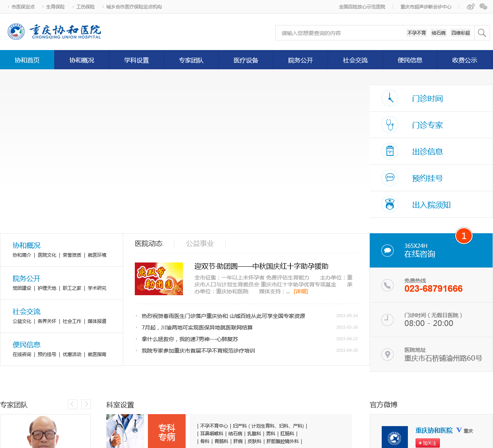
Task: Open news about 春雨医生门诊落户重庆协和
Action: coord(223,316)
